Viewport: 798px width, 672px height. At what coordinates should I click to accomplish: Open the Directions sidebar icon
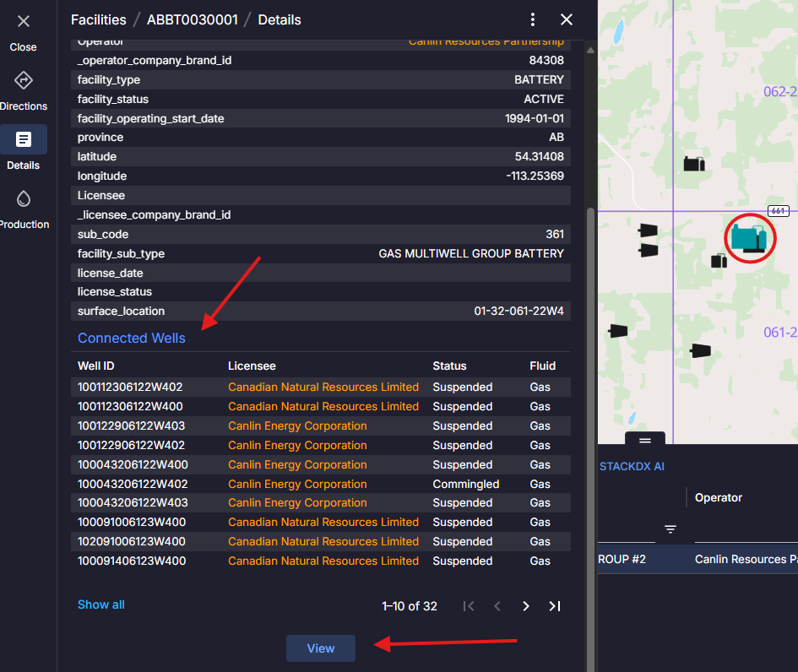coord(23,81)
